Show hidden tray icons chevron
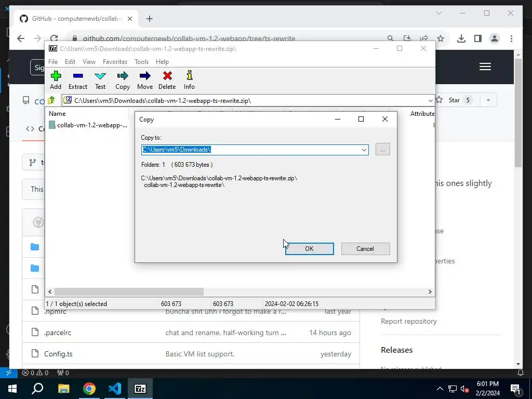The width and height of the screenshot is (532, 399). click(440, 389)
